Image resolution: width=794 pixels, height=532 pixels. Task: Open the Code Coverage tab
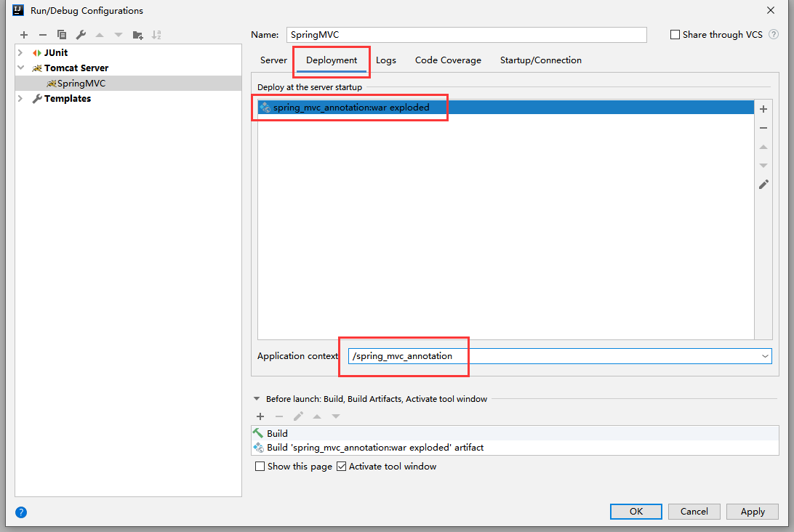448,60
